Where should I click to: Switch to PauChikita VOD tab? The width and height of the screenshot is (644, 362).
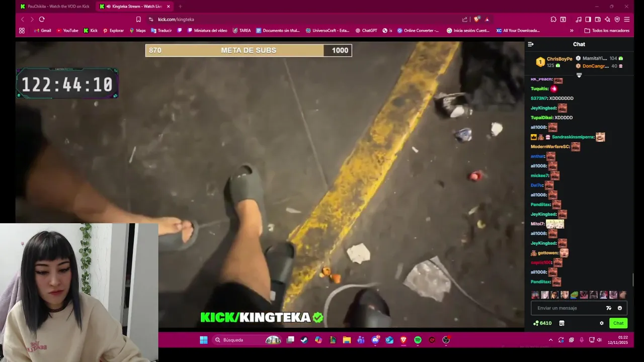click(x=55, y=7)
